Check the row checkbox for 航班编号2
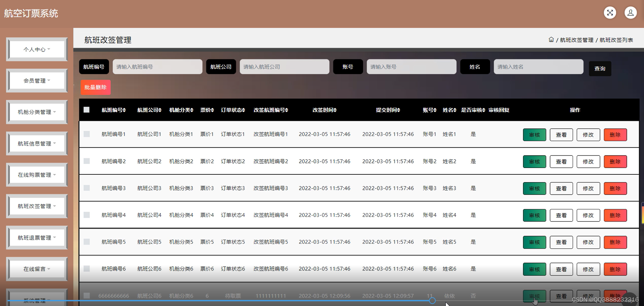The width and height of the screenshot is (644, 306). [x=86, y=161]
